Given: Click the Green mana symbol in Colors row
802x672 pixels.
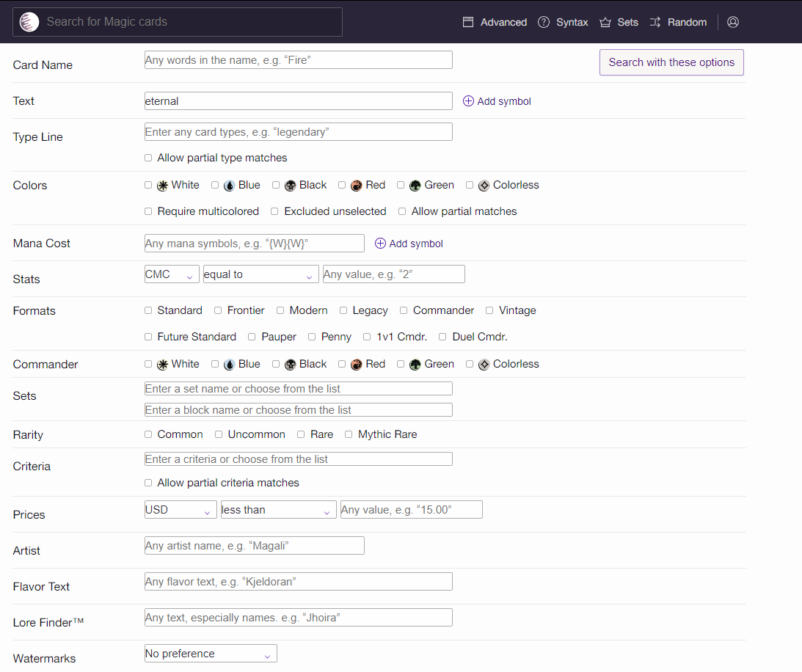Looking at the screenshot, I should coord(415,186).
